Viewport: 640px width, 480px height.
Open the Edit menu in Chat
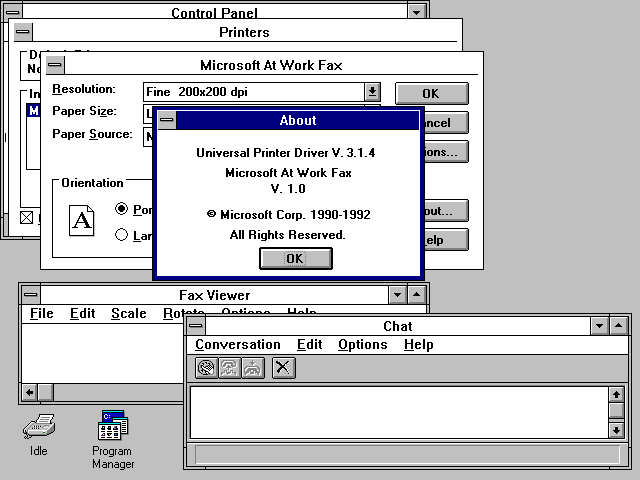point(309,344)
